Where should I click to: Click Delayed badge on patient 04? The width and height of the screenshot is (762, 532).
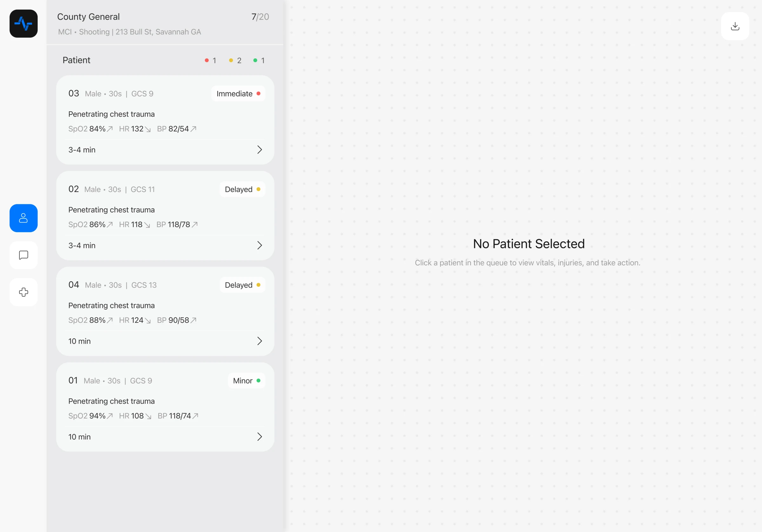[x=242, y=285]
